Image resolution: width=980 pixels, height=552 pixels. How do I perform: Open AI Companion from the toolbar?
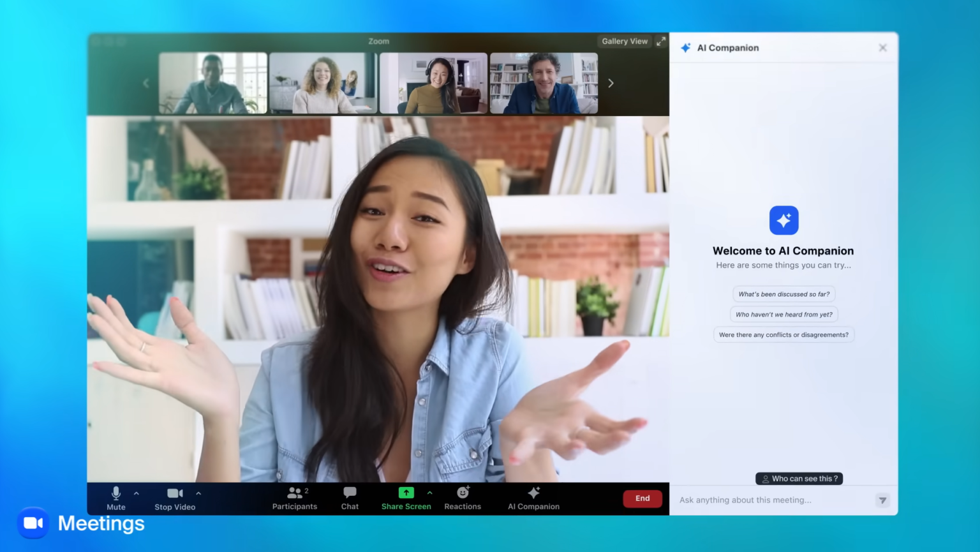click(x=533, y=498)
